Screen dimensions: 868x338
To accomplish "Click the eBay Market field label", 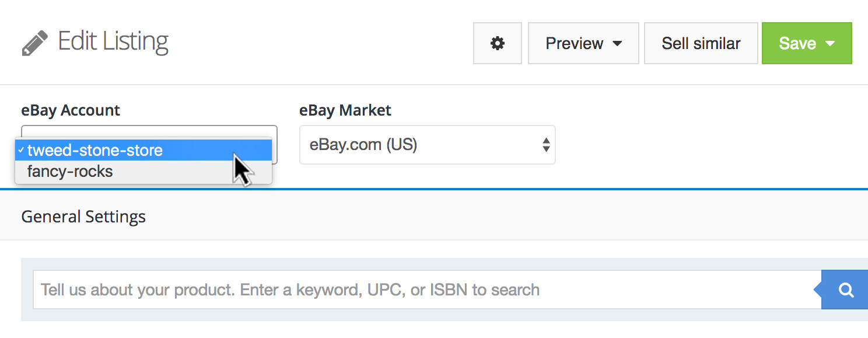I will [x=345, y=110].
